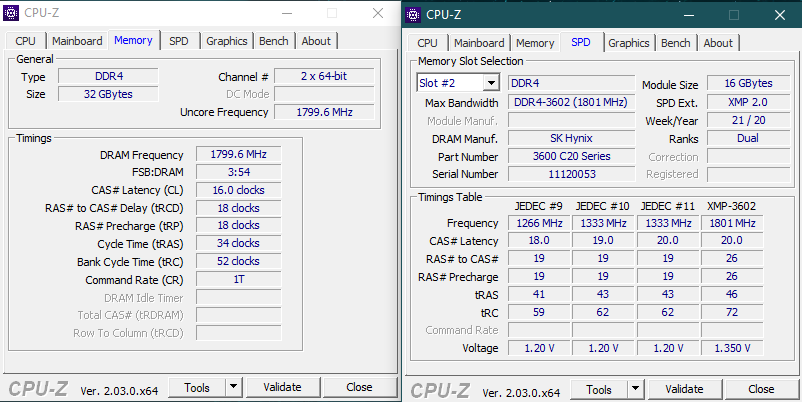Image resolution: width=802 pixels, height=402 pixels.
Task: Click the memory Type field showing DDR4
Action: tap(108, 76)
